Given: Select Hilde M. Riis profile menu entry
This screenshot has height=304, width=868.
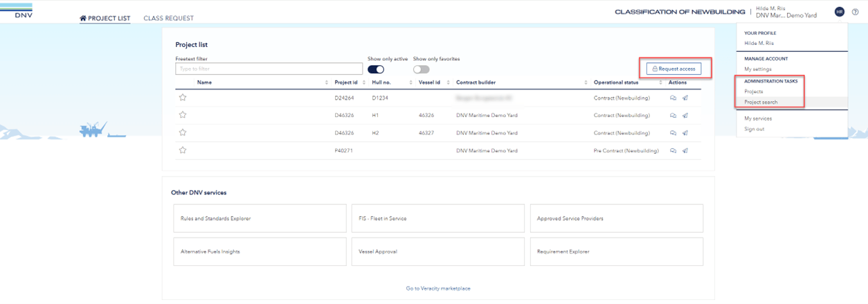Looking at the screenshot, I should pyautogui.click(x=759, y=43).
